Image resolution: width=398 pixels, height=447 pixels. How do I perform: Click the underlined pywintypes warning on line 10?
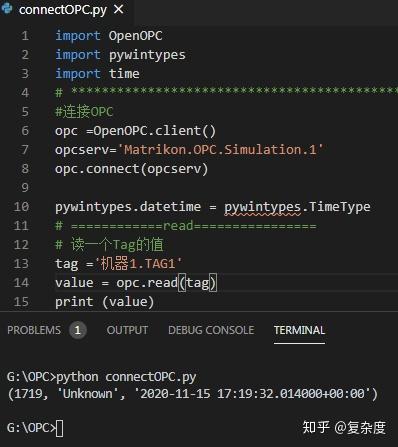tap(262, 207)
